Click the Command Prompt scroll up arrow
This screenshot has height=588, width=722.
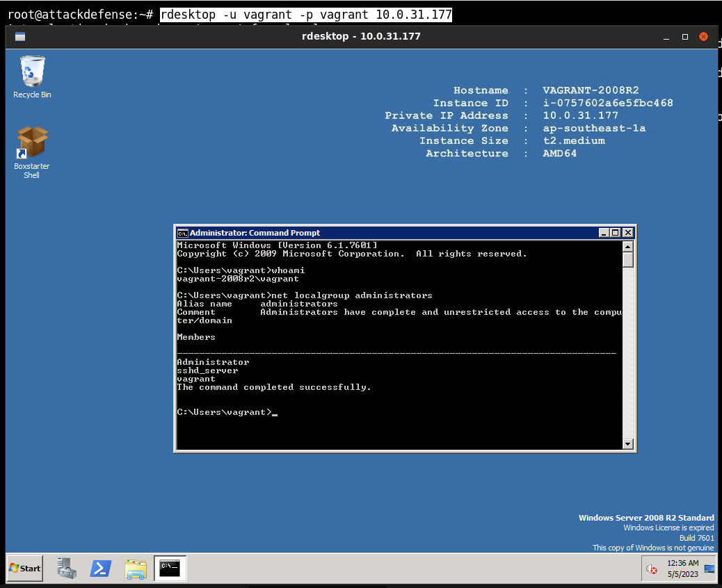pyautogui.click(x=627, y=247)
